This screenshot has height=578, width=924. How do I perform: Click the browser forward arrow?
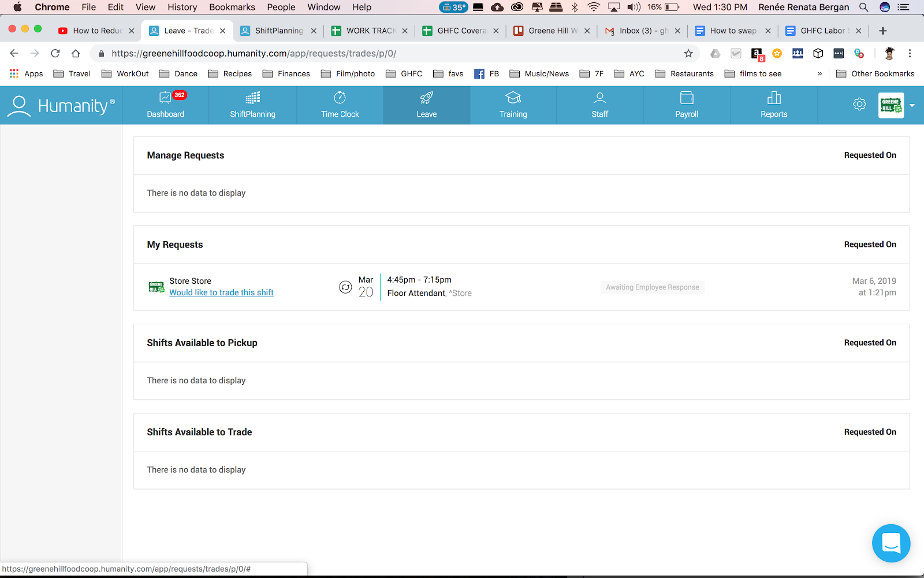click(35, 53)
